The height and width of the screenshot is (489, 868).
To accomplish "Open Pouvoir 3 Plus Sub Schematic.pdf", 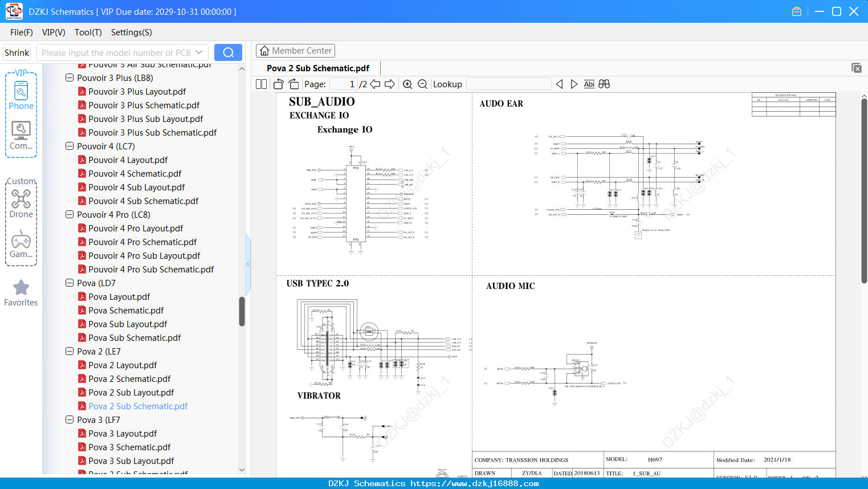I will (152, 133).
